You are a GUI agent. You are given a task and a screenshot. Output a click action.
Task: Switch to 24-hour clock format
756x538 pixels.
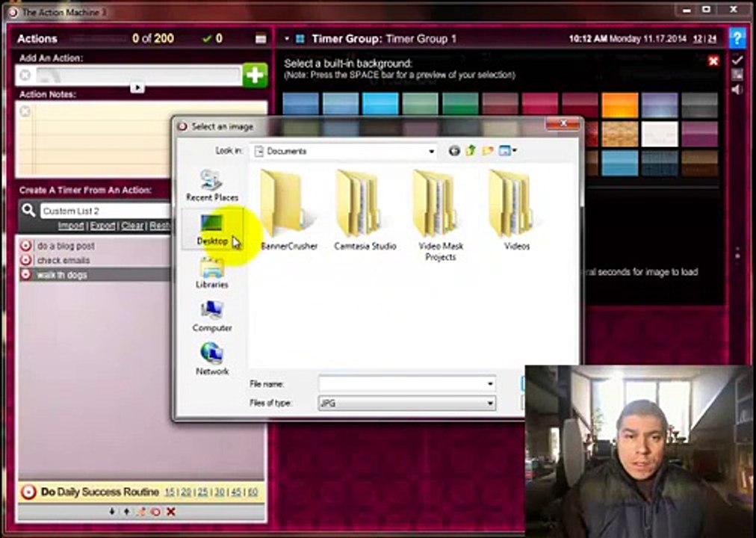pyautogui.click(x=712, y=39)
